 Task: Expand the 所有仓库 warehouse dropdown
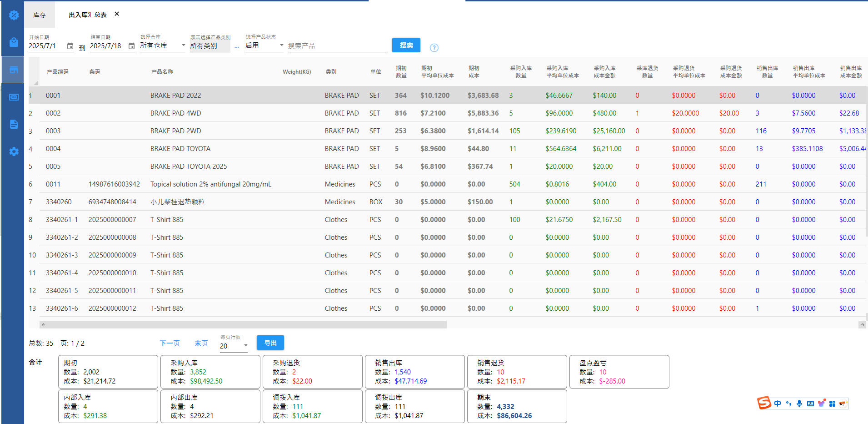tap(162, 45)
